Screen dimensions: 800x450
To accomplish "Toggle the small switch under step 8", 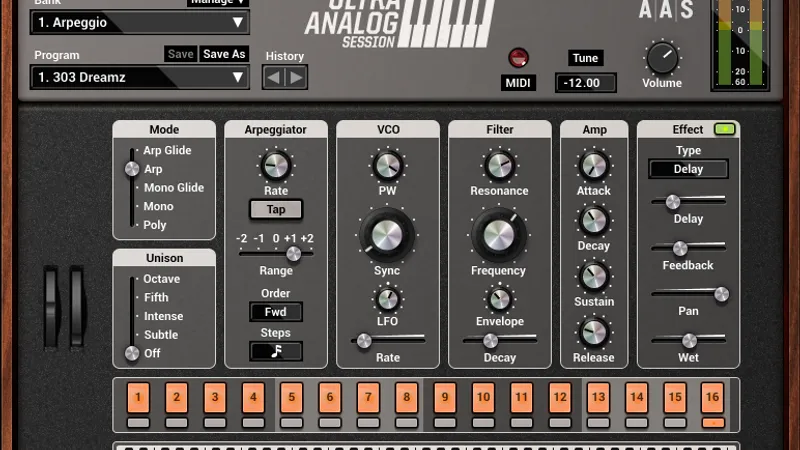I will point(406,422).
